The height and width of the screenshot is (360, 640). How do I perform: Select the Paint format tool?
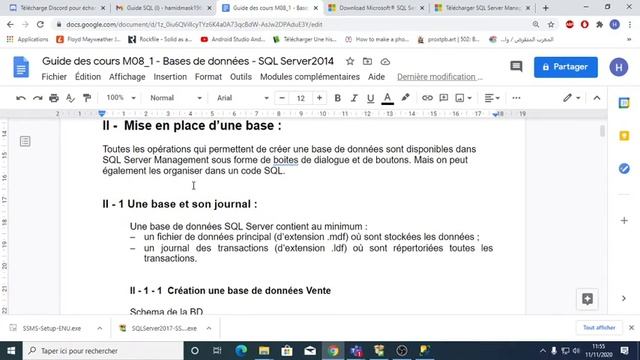(x=87, y=98)
